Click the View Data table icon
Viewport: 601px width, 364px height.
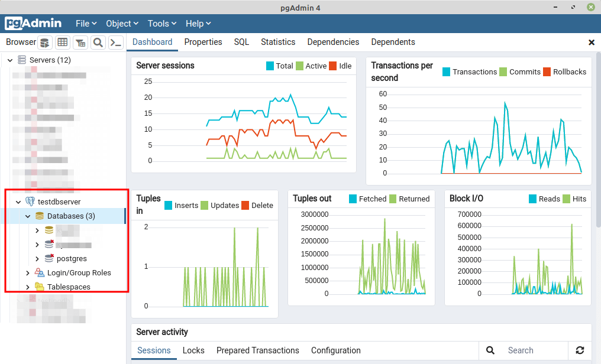[63, 43]
